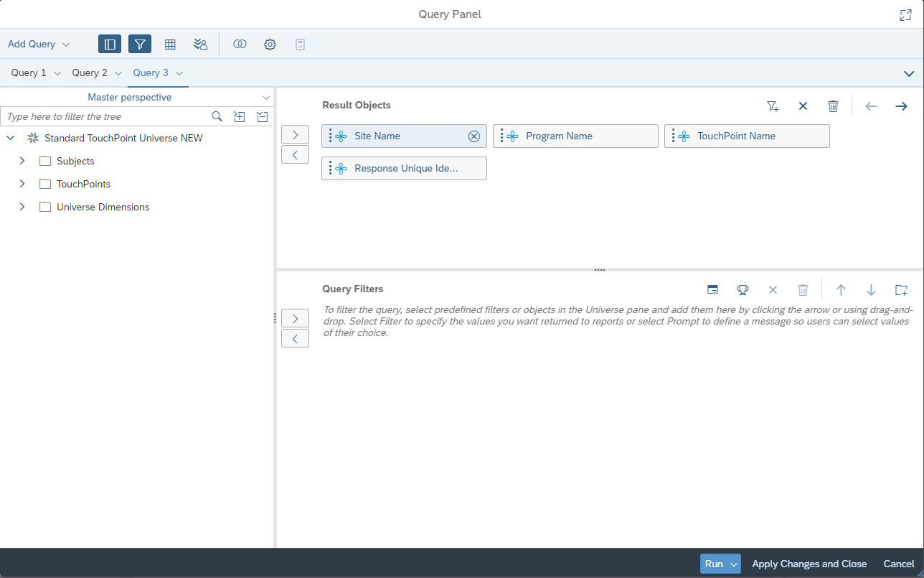The height and width of the screenshot is (578, 924).
Task: Click the database ranking trophy icon
Action: click(x=742, y=290)
